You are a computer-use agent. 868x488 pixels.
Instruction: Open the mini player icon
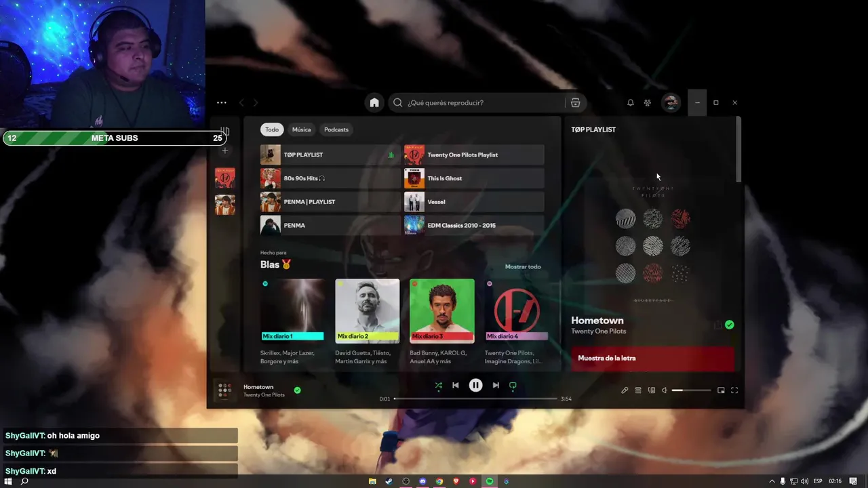click(x=721, y=390)
